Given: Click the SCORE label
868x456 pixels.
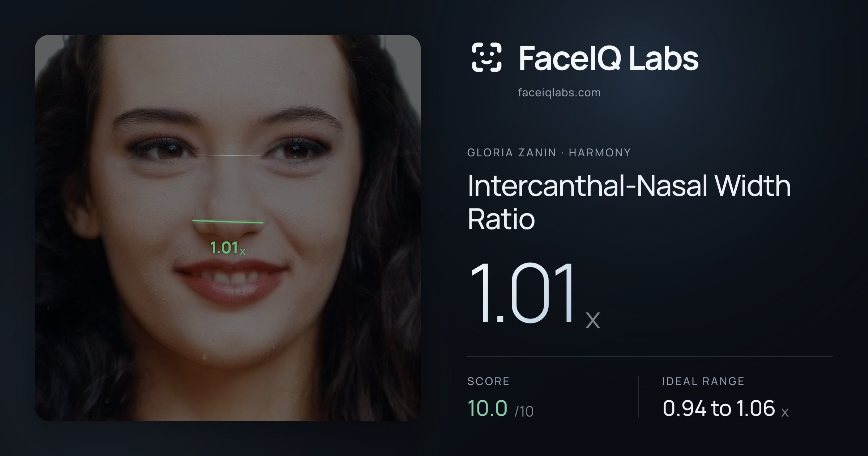Looking at the screenshot, I should coord(488,381).
